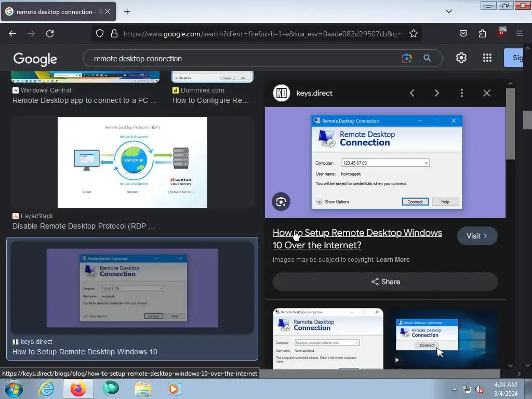532x399 pixels.
Task: Reload the current page
Action: click(x=50, y=34)
